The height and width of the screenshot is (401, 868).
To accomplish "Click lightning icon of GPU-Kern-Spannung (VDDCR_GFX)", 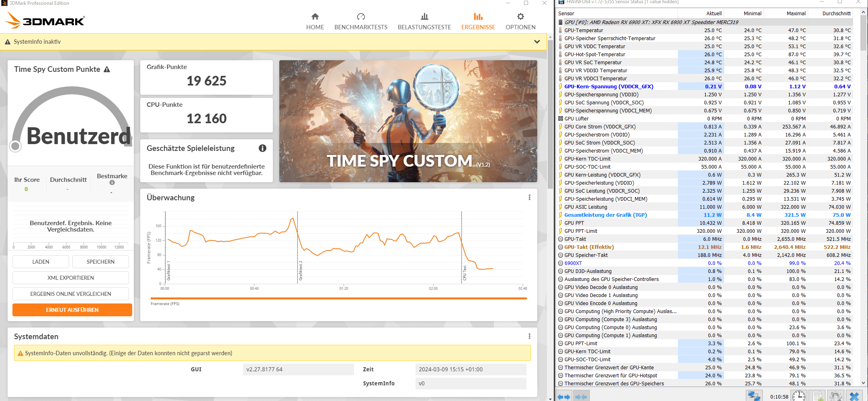I will point(560,86).
